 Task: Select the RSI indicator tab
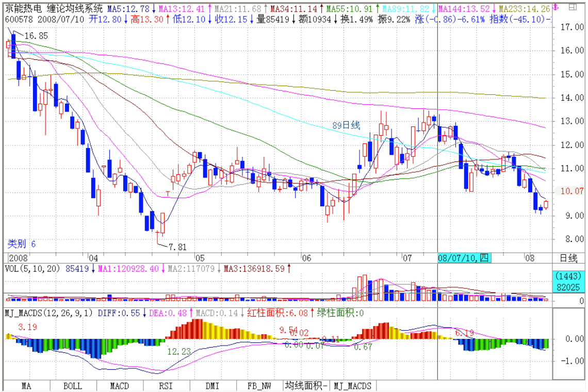[x=166, y=386]
